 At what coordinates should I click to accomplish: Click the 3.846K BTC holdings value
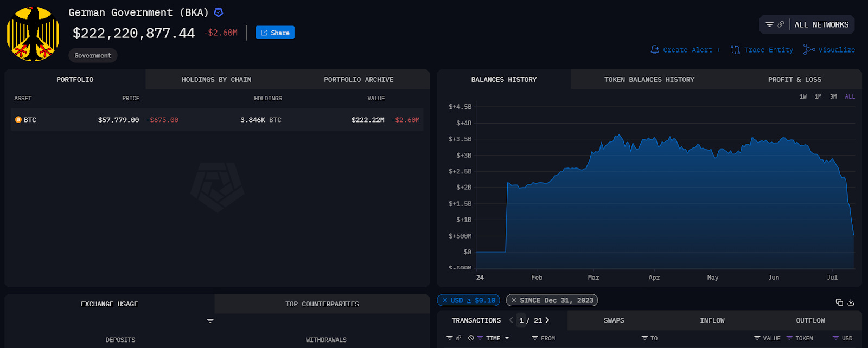pos(261,120)
